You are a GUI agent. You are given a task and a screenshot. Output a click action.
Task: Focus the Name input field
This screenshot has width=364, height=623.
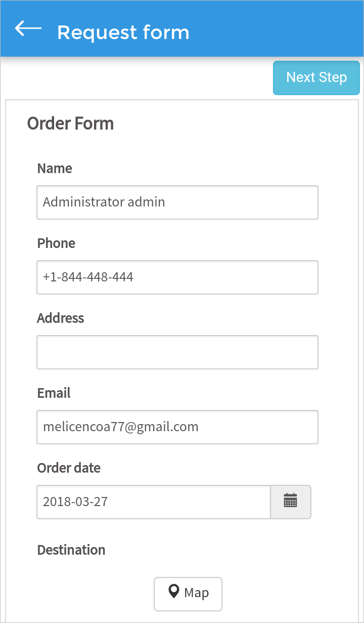pos(177,202)
